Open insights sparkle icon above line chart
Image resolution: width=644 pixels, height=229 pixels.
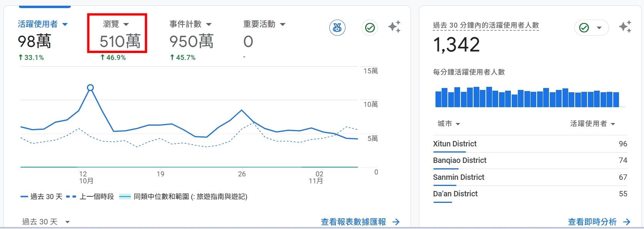pyautogui.click(x=394, y=27)
